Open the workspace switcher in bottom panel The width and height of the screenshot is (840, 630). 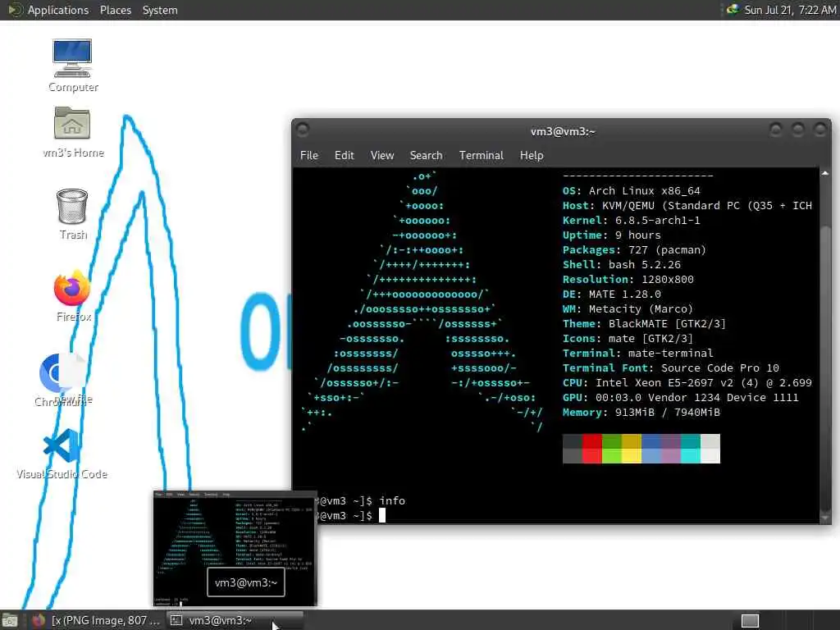point(750,620)
